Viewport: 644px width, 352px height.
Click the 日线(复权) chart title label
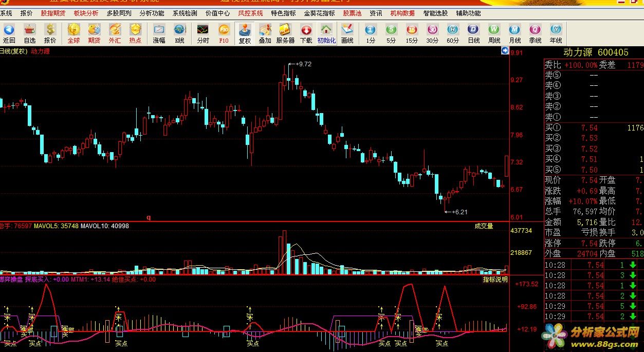tap(13, 51)
